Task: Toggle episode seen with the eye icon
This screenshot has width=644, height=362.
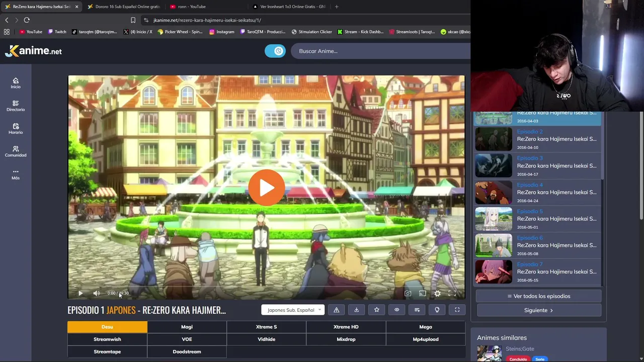Action: [397, 310]
